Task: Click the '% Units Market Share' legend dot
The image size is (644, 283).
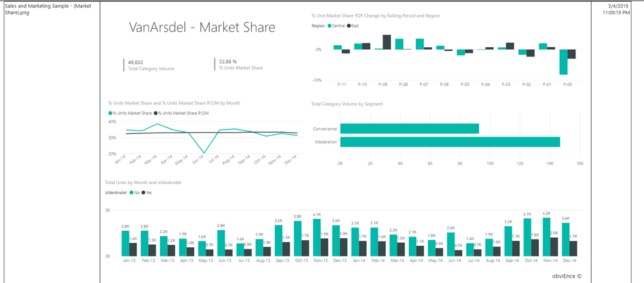Action: (111, 113)
